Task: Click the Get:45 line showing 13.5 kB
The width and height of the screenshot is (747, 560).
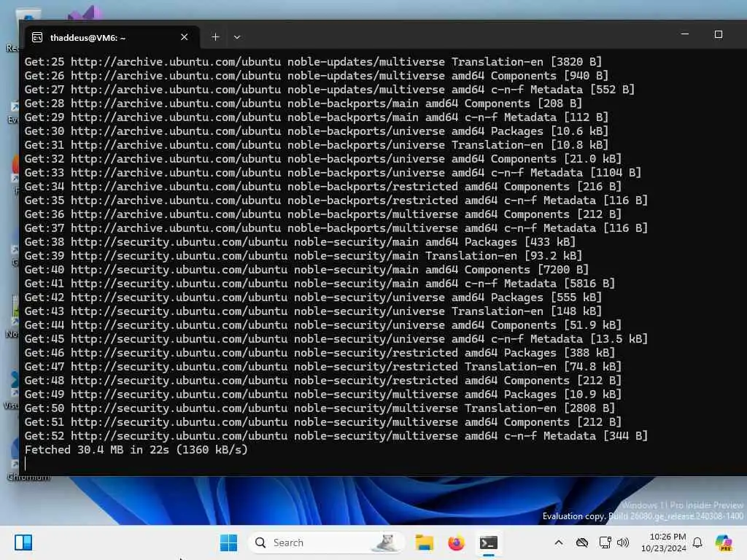Action: (336, 339)
